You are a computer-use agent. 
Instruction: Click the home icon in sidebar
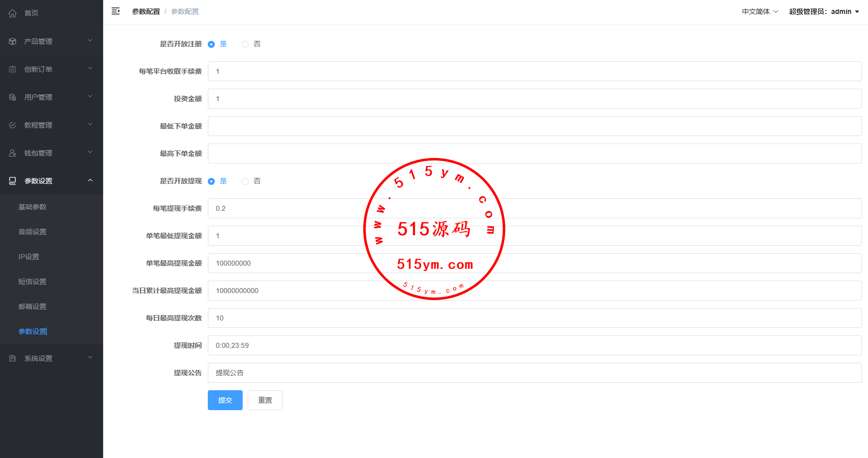coord(12,13)
